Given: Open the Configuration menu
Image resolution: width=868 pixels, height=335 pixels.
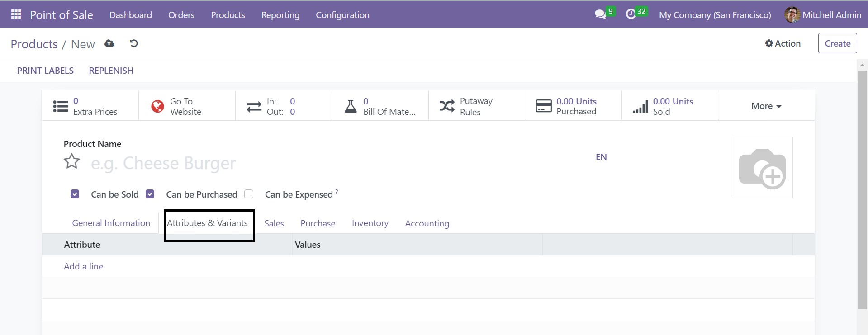Looking at the screenshot, I should pos(342,15).
